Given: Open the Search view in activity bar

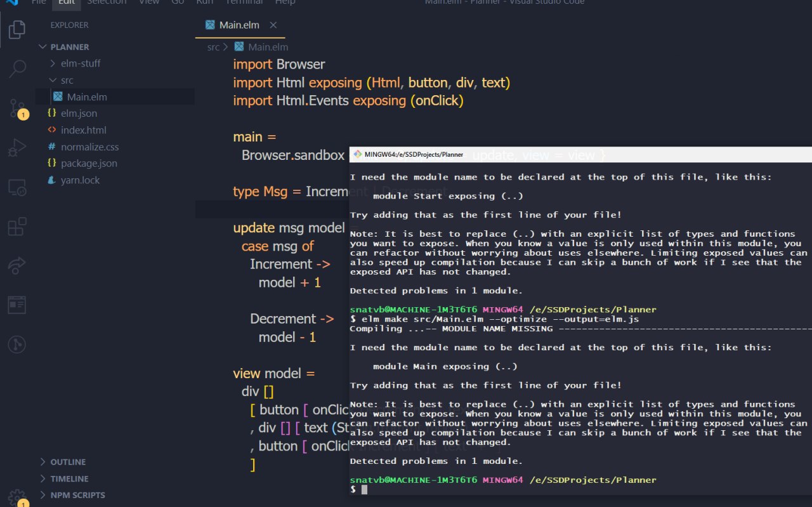Looking at the screenshot, I should pos(17,69).
